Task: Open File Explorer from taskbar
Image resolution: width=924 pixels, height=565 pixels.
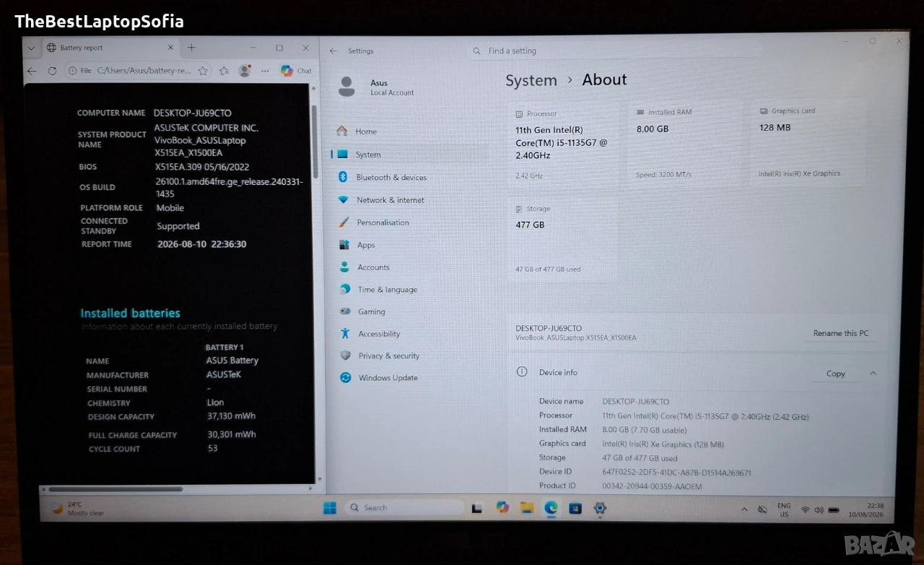Action: tap(527, 508)
